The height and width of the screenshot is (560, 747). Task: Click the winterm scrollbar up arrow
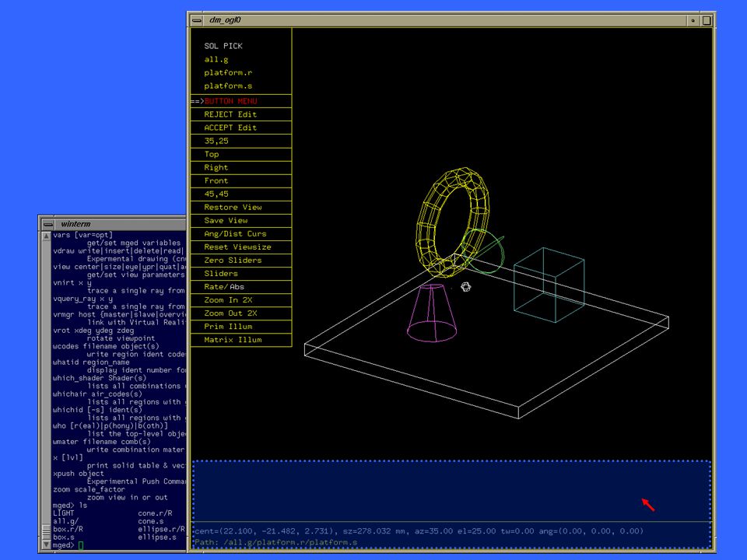click(x=46, y=236)
